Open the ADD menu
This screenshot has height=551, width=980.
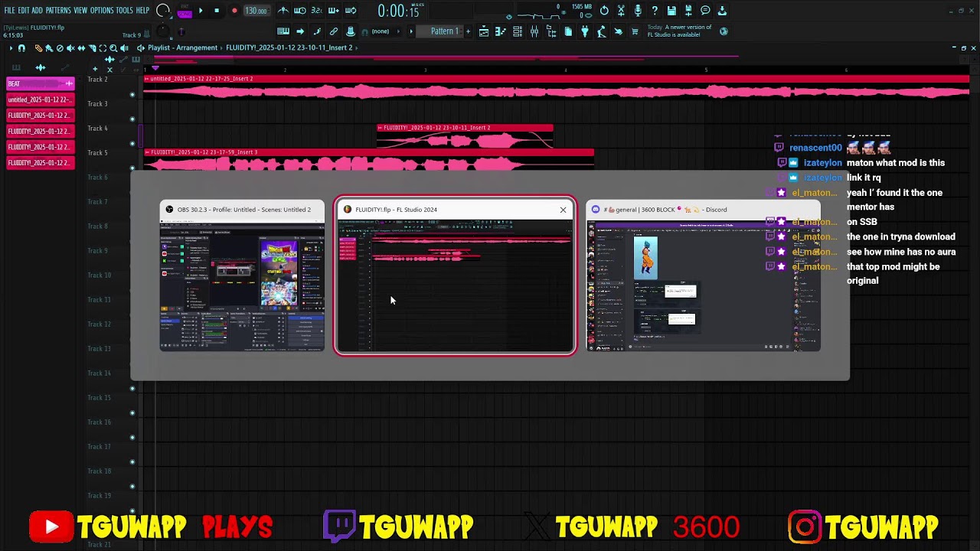pyautogui.click(x=37, y=11)
